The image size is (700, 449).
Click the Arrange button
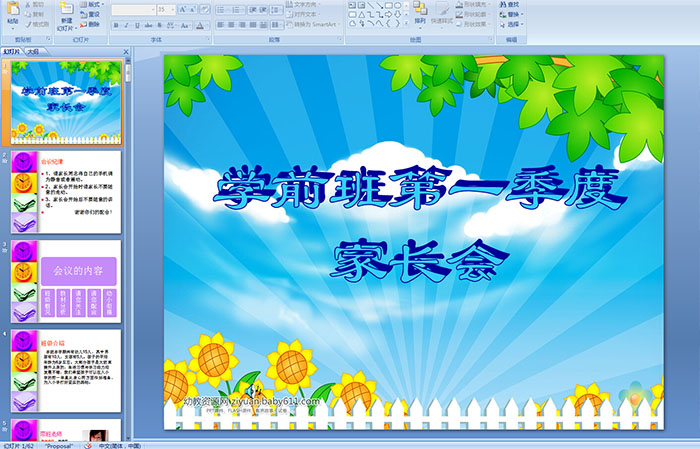[x=420, y=14]
